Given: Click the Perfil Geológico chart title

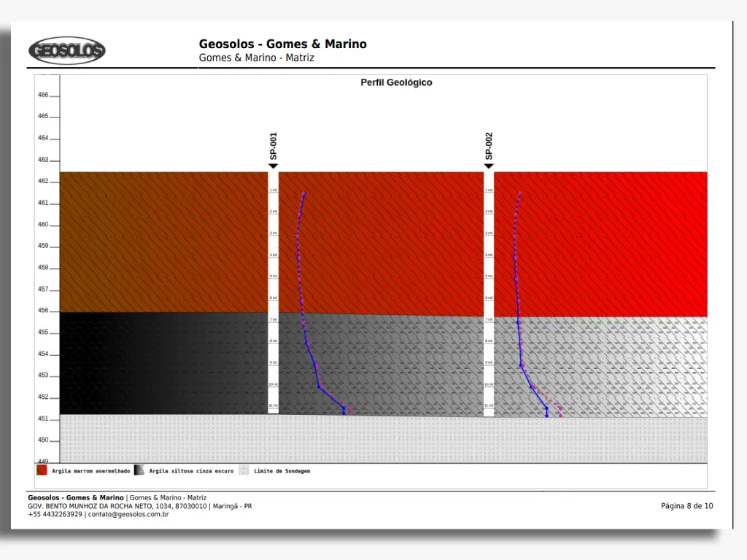Looking at the screenshot, I should (396, 82).
